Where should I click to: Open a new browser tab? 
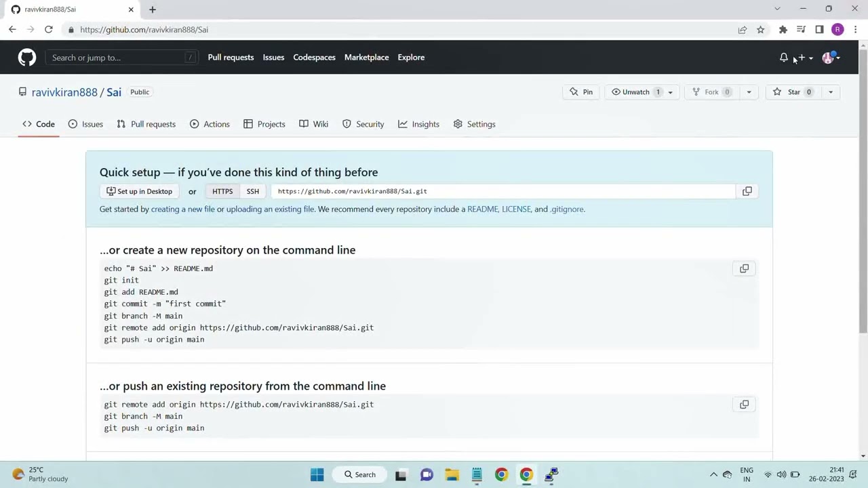point(153,9)
